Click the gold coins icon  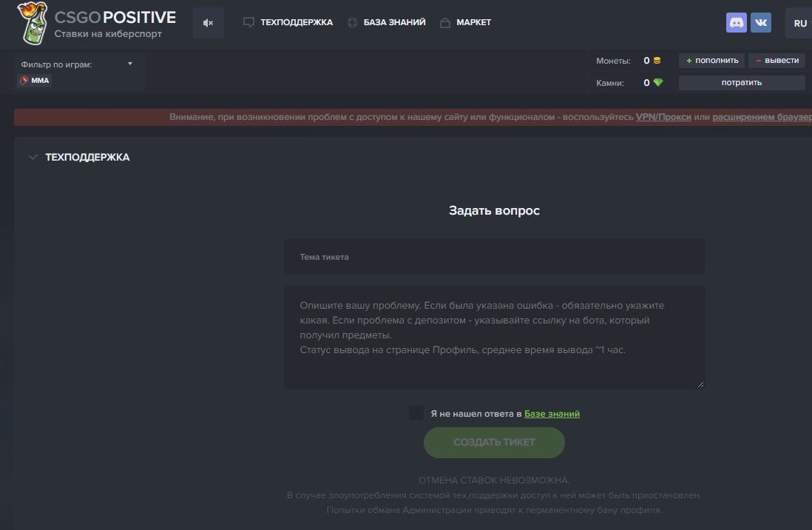pos(657,61)
